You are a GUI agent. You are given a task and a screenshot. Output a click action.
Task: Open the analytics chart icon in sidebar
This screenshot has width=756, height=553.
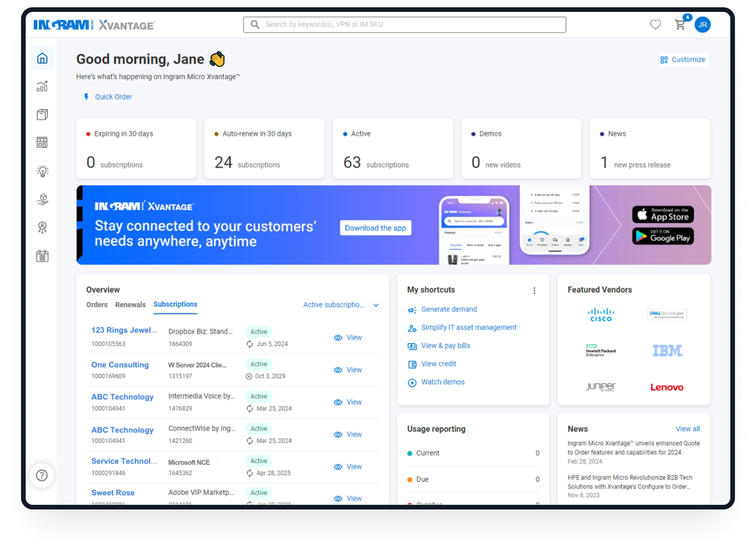pyautogui.click(x=42, y=86)
